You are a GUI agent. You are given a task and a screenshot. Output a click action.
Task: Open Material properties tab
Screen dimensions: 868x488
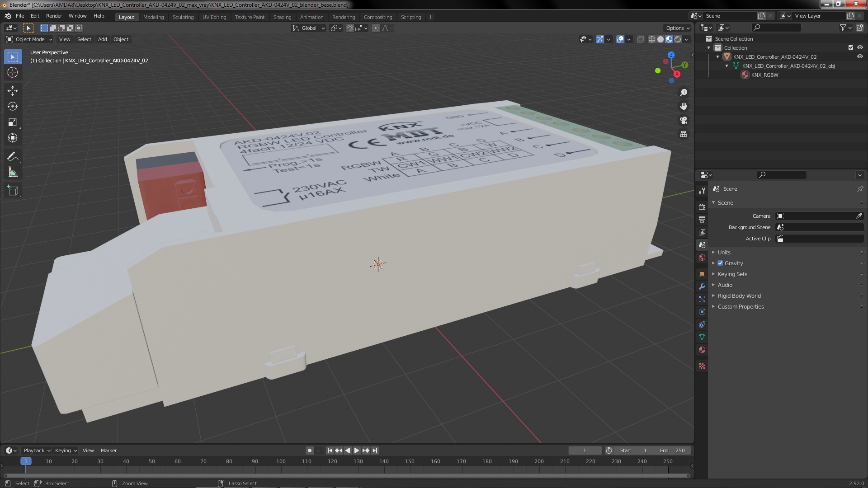[x=702, y=350]
